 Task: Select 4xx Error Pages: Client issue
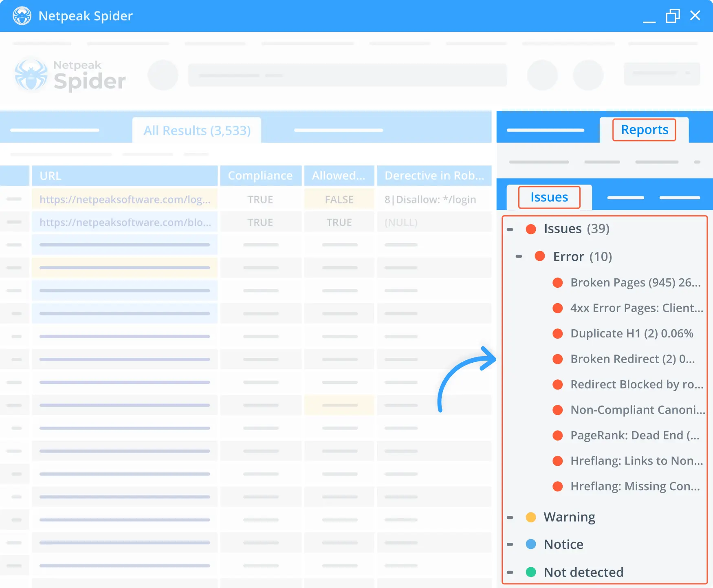(x=628, y=308)
